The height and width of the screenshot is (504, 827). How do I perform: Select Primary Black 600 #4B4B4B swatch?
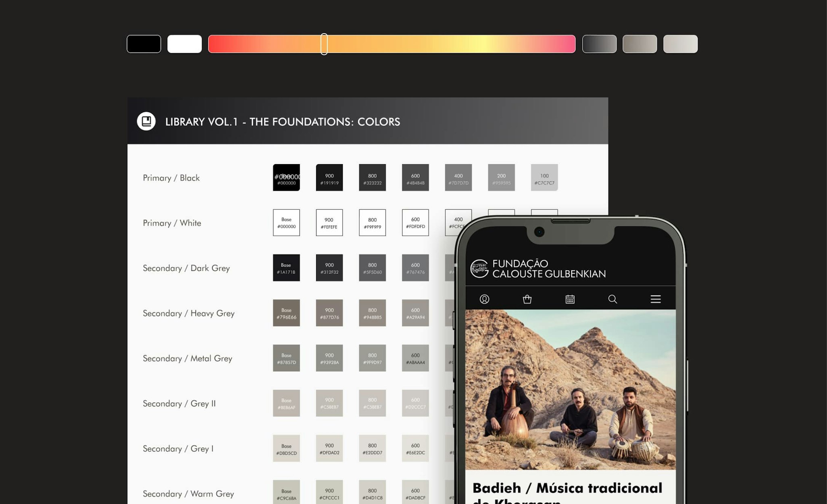pyautogui.click(x=415, y=177)
